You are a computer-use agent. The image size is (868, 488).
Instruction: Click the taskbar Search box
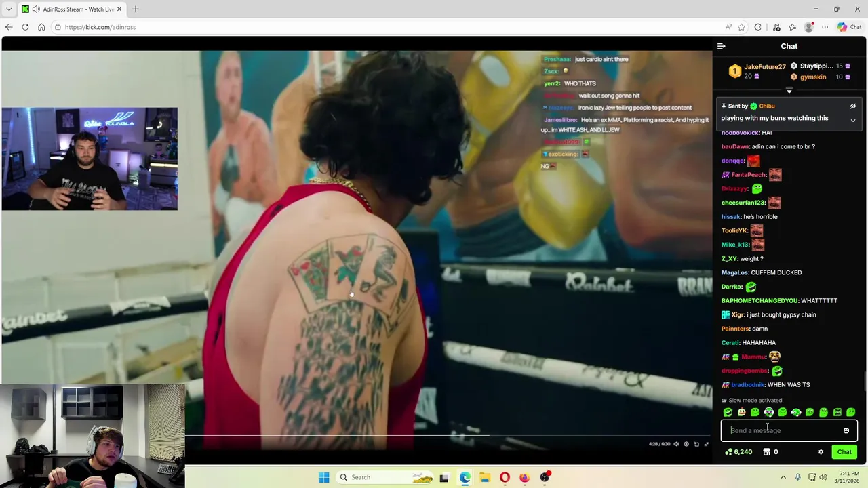tap(385, 477)
